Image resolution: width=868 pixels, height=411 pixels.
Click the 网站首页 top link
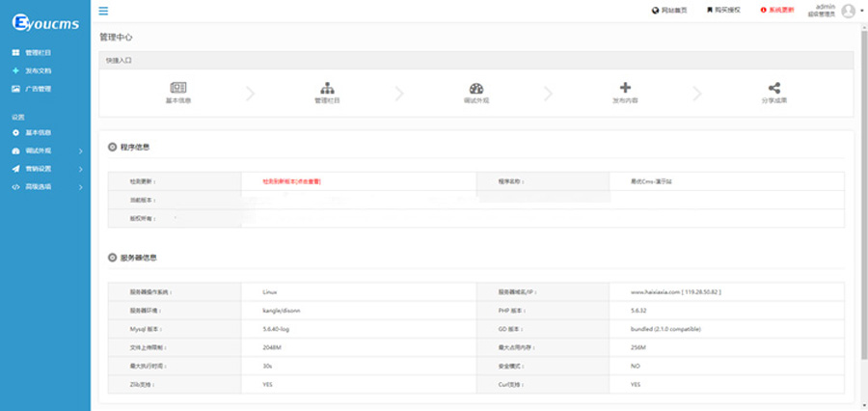pyautogui.click(x=670, y=11)
